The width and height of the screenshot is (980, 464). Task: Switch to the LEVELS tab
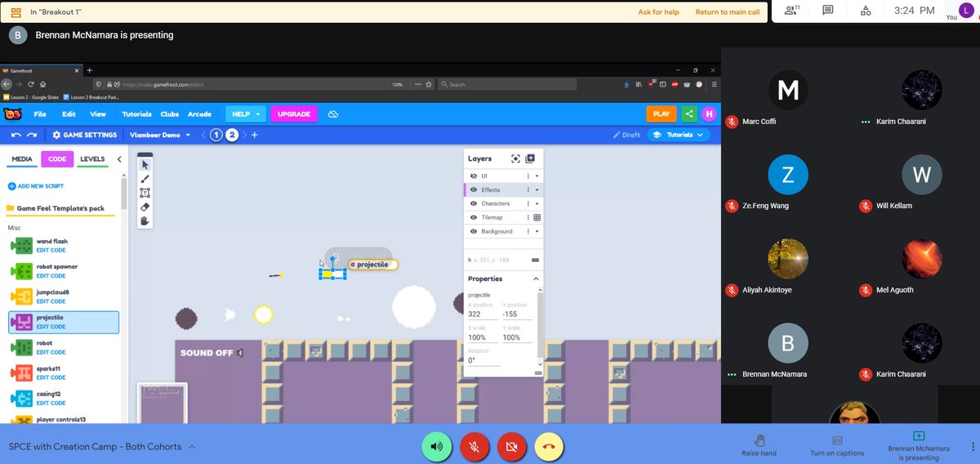click(x=92, y=159)
